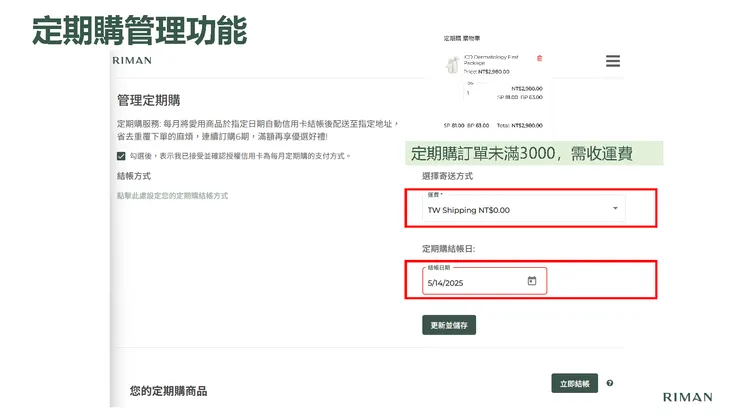740x416 pixels.
Task: Open the calendar picker icon
Action: [532, 281]
